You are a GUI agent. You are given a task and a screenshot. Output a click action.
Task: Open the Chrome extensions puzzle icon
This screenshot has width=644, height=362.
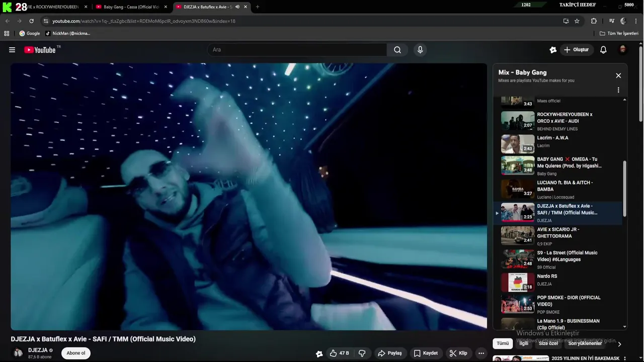pos(594,21)
